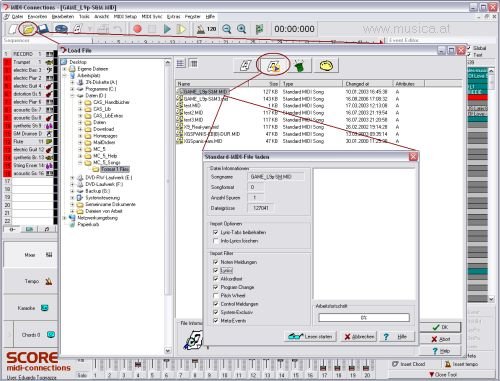Open the Datei menu
This screenshot has height=381, width=500.
coord(17,17)
